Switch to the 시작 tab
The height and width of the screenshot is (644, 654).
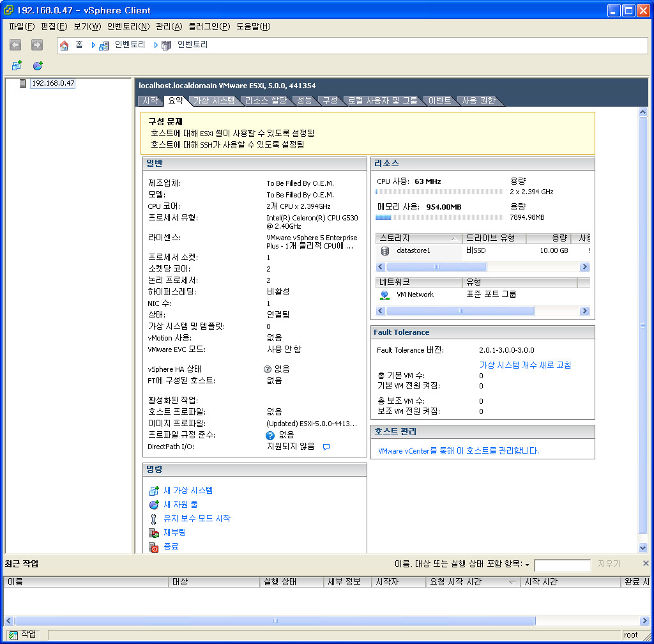[150, 100]
